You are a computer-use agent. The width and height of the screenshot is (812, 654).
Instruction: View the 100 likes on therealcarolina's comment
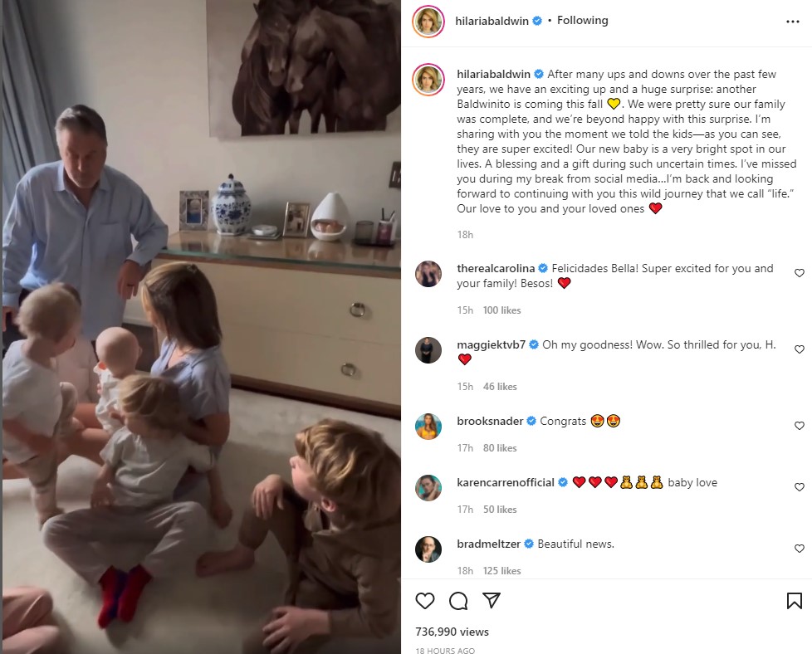[501, 310]
